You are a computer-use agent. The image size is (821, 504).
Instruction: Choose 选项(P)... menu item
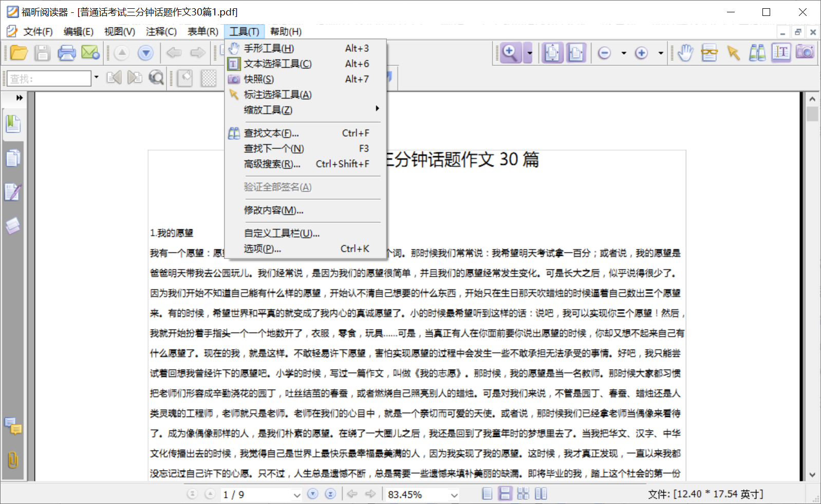point(306,249)
